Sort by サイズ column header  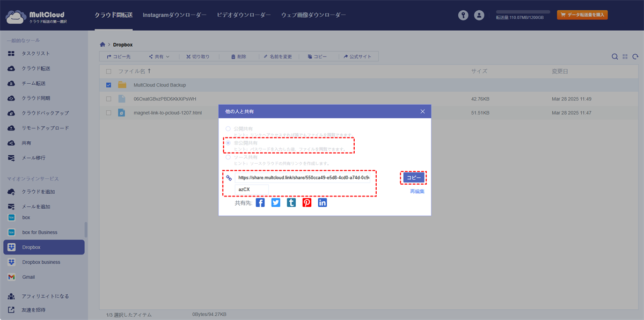coord(479,71)
